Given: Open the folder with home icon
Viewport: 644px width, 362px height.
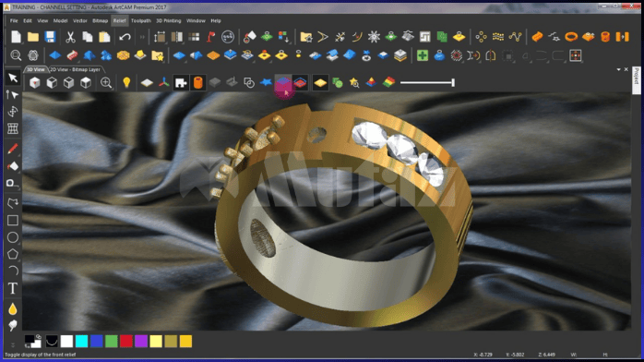Looking at the screenshot, I should coord(305,37).
